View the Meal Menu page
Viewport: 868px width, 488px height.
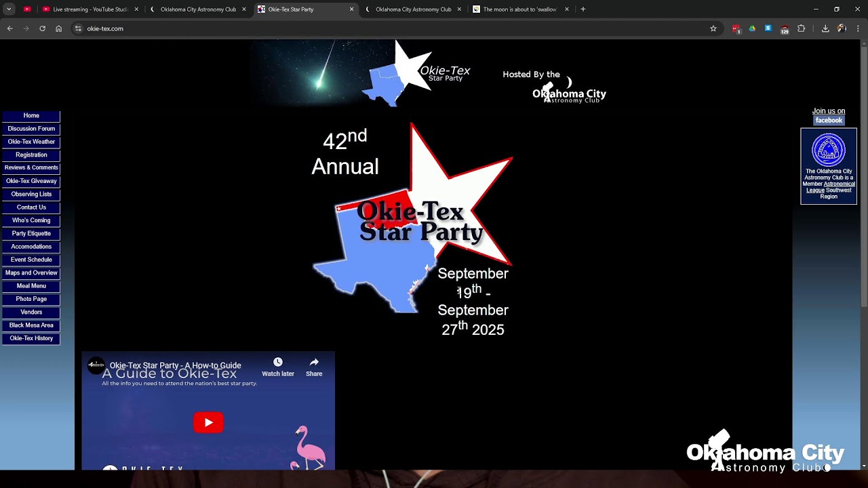pyautogui.click(x=31, y=286)
